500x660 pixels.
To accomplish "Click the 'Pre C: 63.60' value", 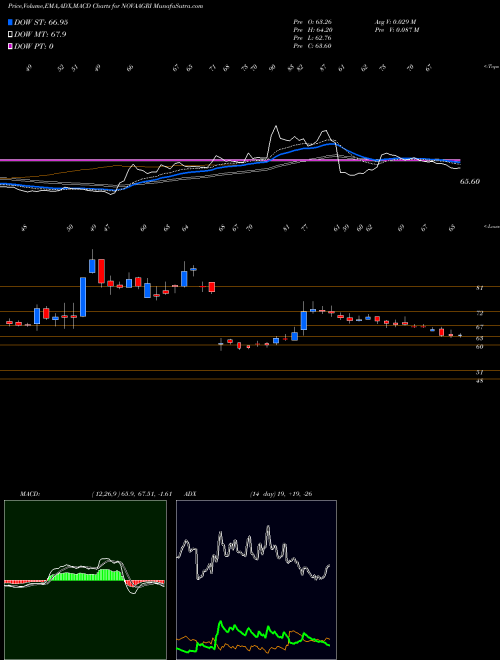I will click(x=312, y=46).
